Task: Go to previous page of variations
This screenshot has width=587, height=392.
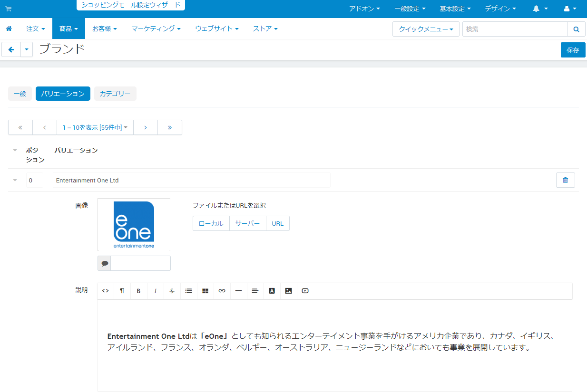Action: 45,127
